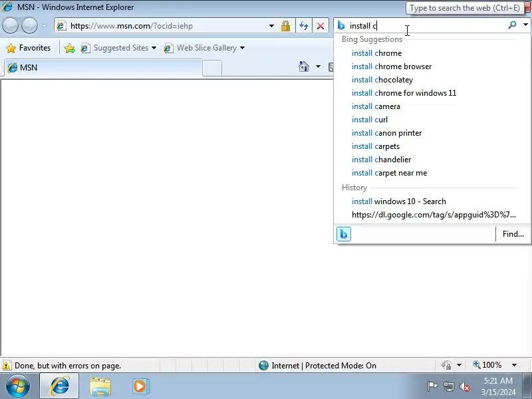
Task: Click the security lock icon
Action: tap(285, 26)
